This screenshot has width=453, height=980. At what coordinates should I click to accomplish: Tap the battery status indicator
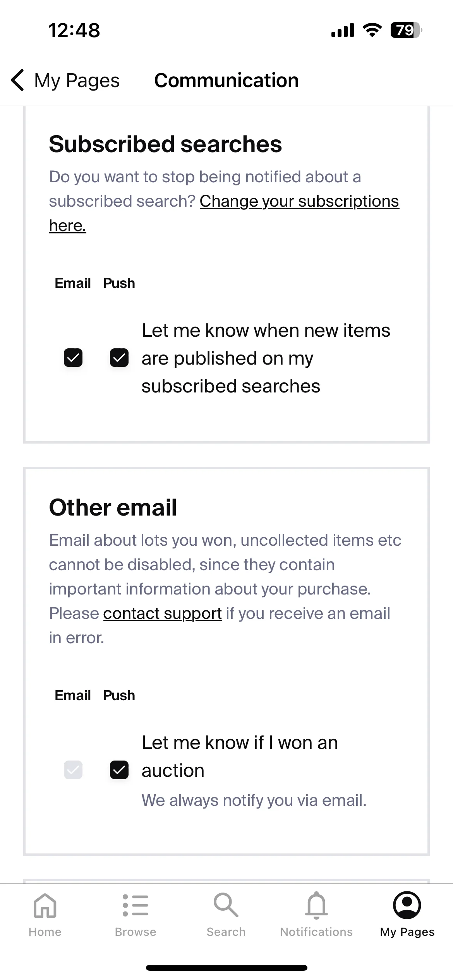pos(406,30)
